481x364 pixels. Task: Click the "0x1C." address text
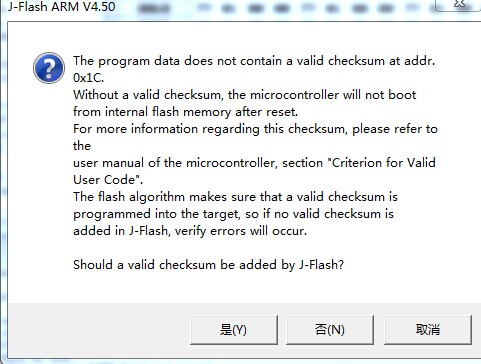(x=89, y=78)
